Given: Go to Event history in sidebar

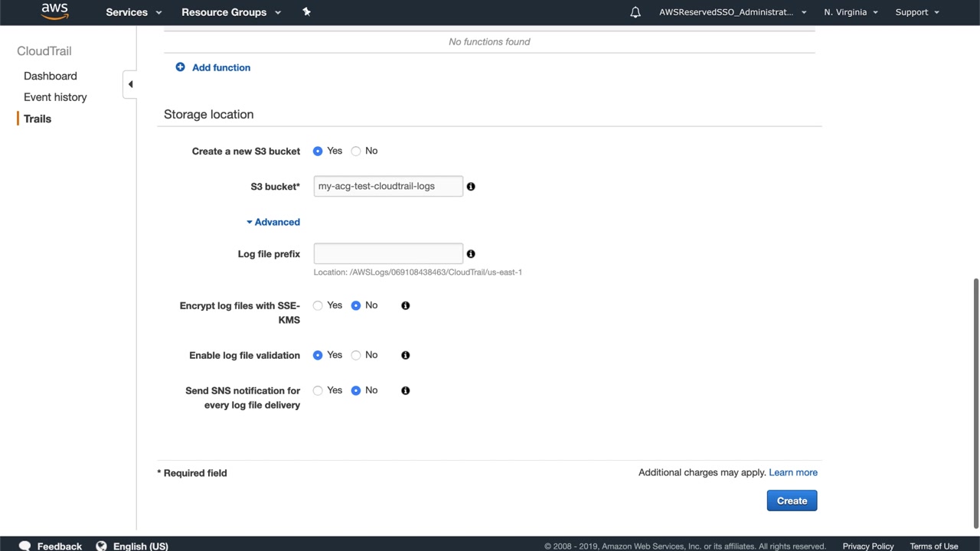Looking at the screenshot, I should pyautogui.click(x=55, y=97).
